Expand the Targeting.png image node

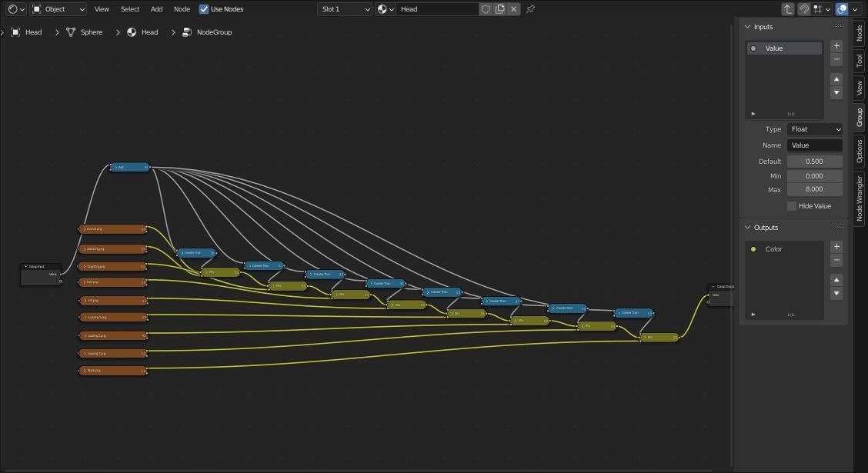click(x=84, y=267)
